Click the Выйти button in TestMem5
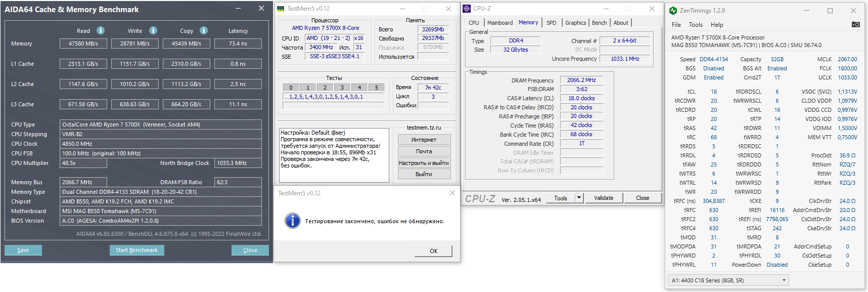Viewport: 868px width, 292px height. 424,174
